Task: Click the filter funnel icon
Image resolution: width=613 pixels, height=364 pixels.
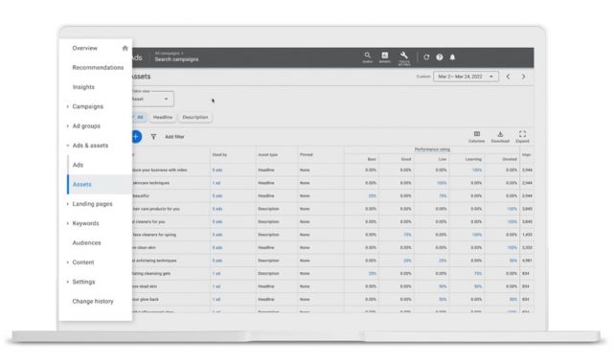Action: [x=153, y=136]
